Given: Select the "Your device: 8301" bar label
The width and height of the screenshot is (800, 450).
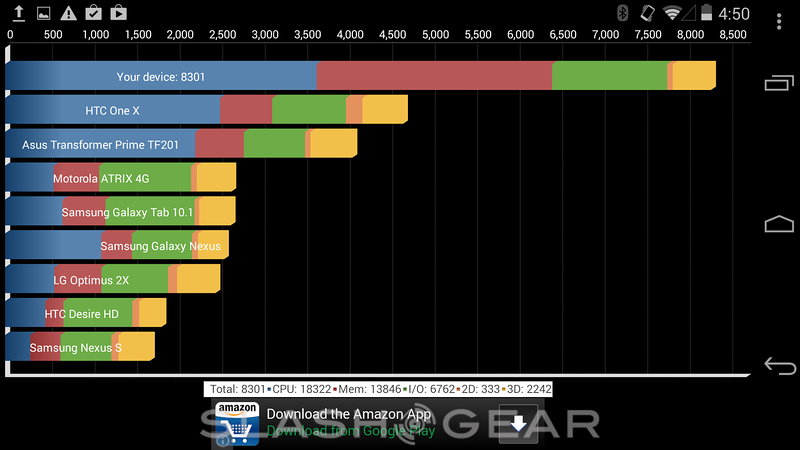Looking at the screenshot, I should (160, 76).
